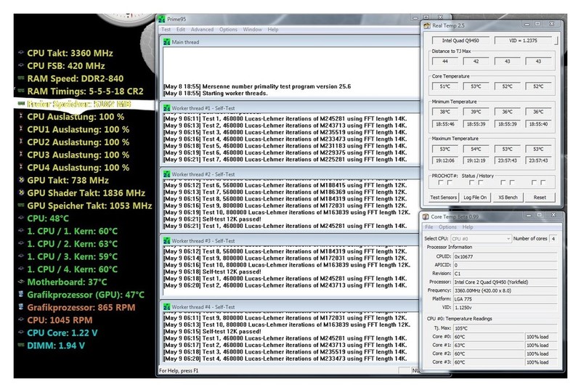Click the icon beside GPU Speicher Takt
Image resolution: width=581 pixels, height=392 pixels.
tap(21, 205)
